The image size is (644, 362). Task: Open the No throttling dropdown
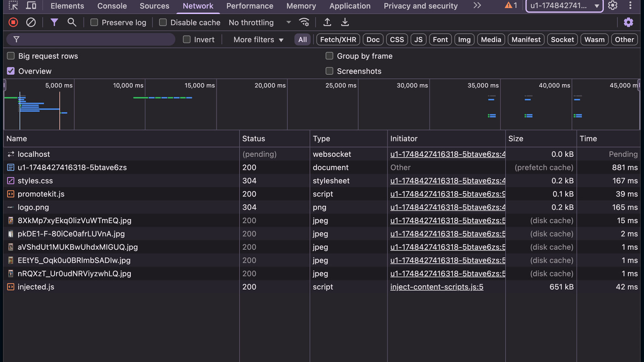coord(260,23)
